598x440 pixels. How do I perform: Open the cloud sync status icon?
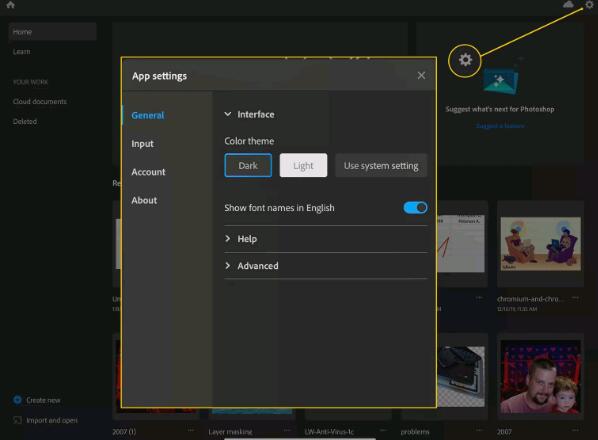coord(568,4)
